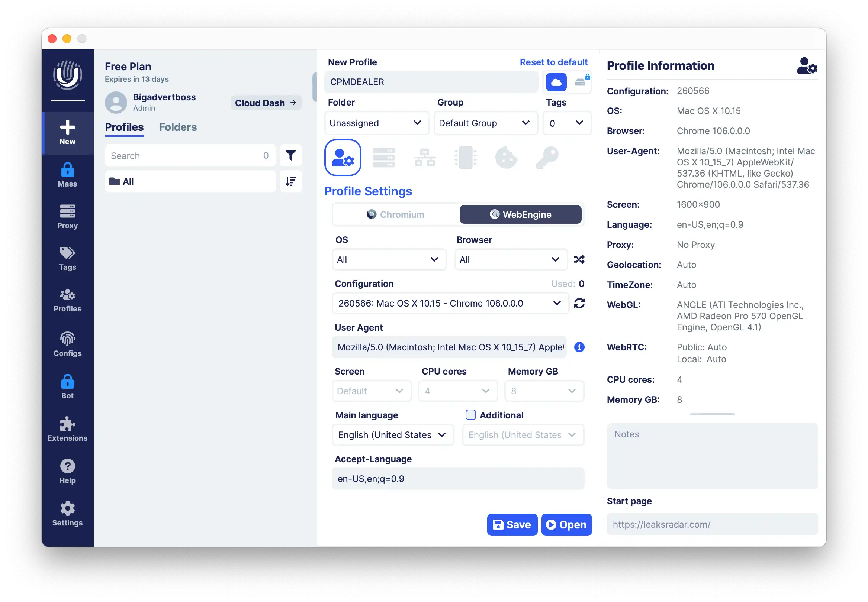Open the Bot sidebar section
The height and width of the screenshot is (602, 868).
[67, 386]
